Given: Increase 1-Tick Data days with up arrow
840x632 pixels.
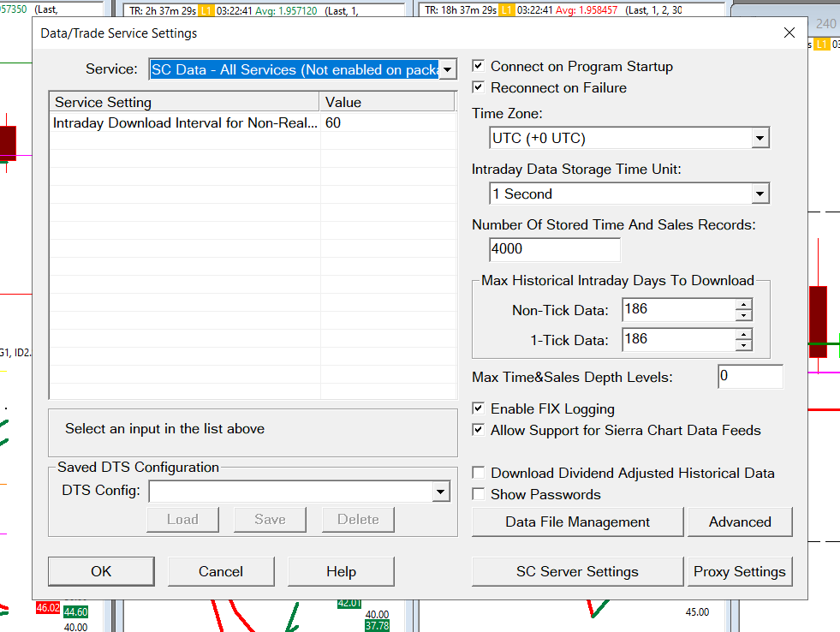Looking at the screenshot, I should pos(743,335).
